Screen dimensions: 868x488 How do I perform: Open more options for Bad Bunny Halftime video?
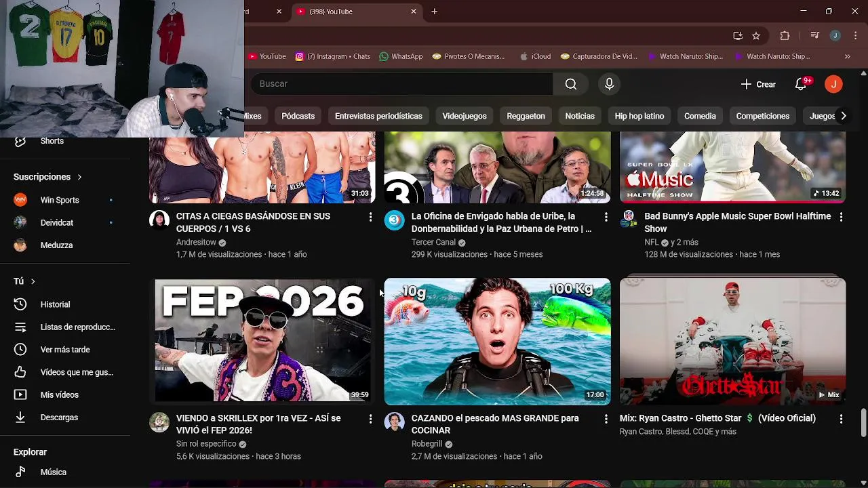841,217
